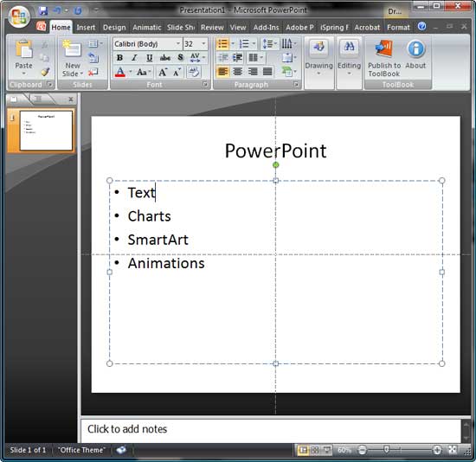Click the 60% zoom level button
The height and width of the screenshot is (462, 476).
[344, 450]
